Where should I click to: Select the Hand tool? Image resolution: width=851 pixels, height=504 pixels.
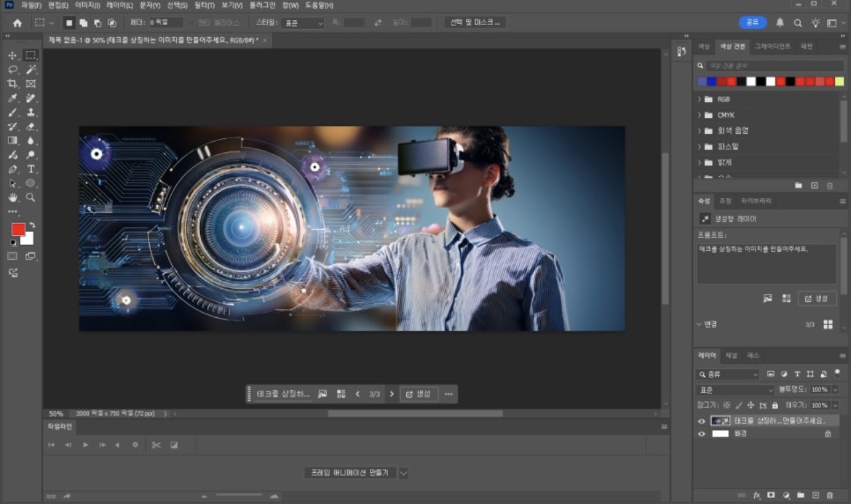[x=13, y=197]
